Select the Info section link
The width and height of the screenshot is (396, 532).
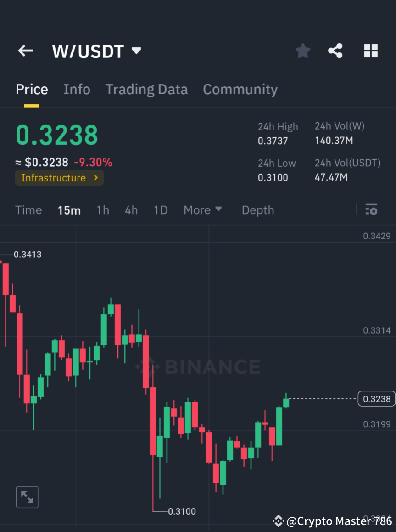pos(77,89)
